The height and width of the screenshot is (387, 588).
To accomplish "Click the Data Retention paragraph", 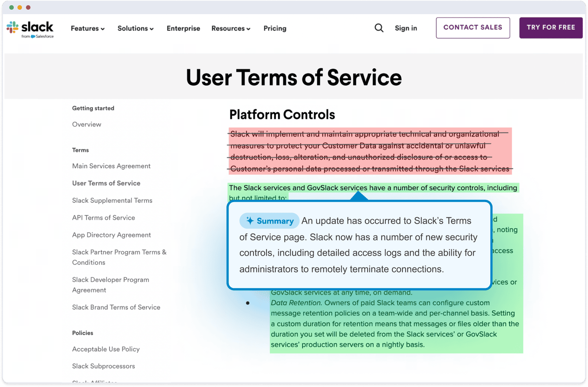I will click(395, 324).
